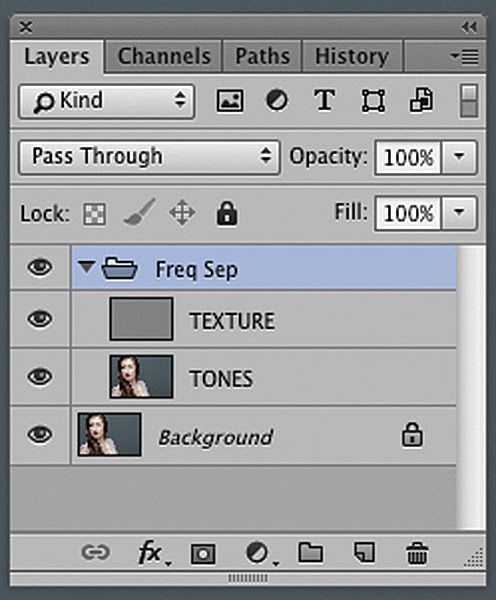
Task: Click the trash icon to delete layer
Action: pyautogui.click(x=417, y=553)
